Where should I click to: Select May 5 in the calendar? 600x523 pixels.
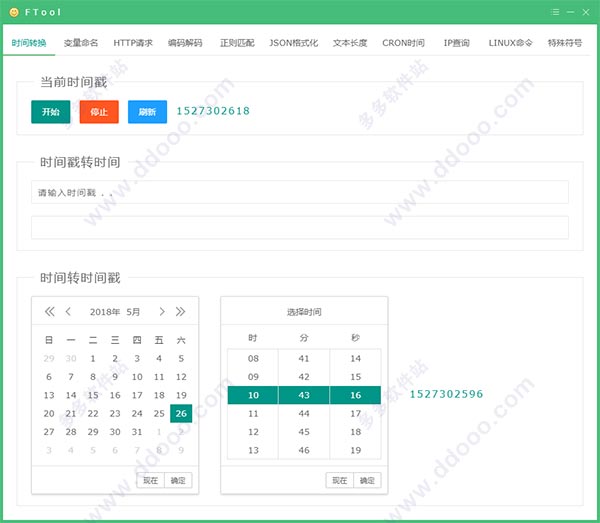point(181,358)
